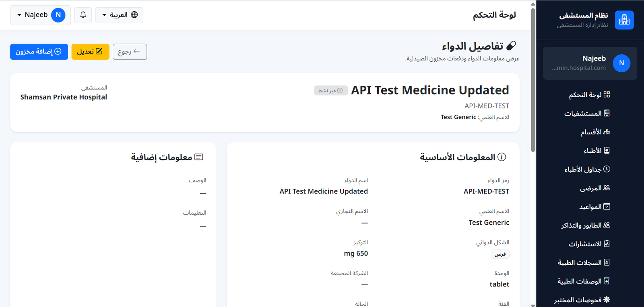Screen dimensions: 644x307
Task: Open الوصفات الطبية in the sidebar
Action: click(x=584, y=281)
